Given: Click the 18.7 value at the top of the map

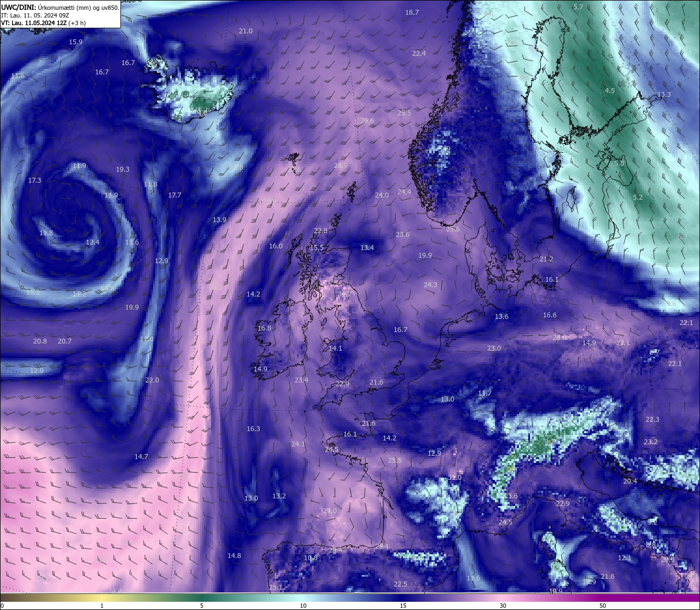Looking at the screenshot, I should tap(412, 13).
